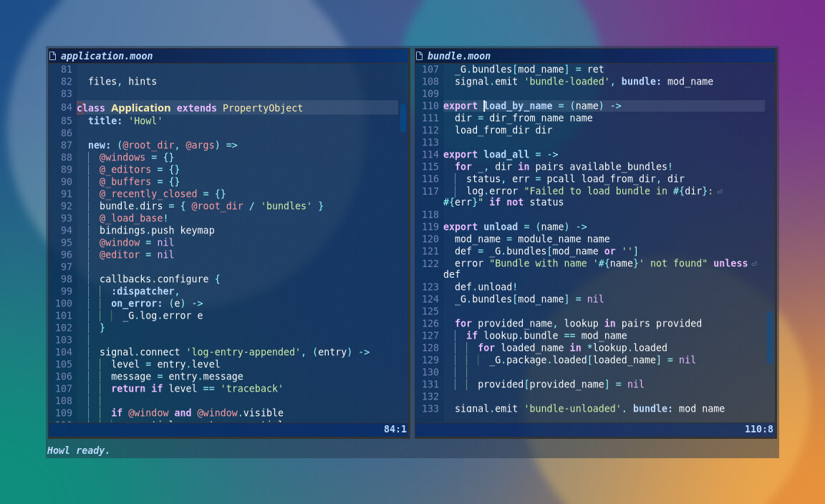The image size is (825, 504).
Task: Click the '_G.log.error e' line
Action: coord(163,316)
